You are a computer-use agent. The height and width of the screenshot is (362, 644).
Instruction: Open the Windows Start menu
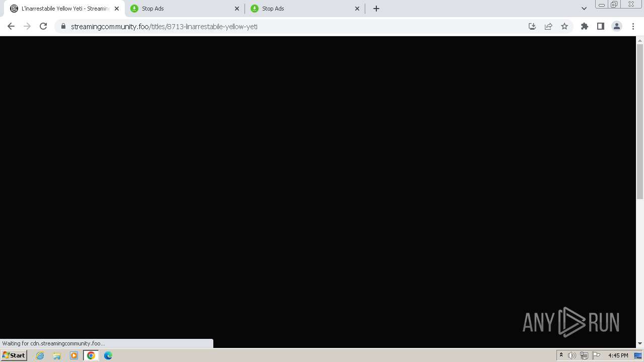coord(14,355)
